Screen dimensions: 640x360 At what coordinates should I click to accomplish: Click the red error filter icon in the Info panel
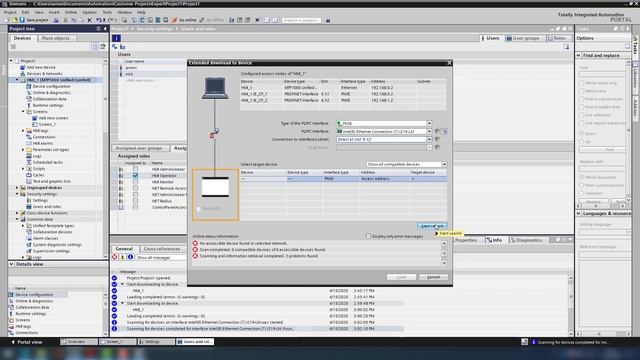click(115, 257)
